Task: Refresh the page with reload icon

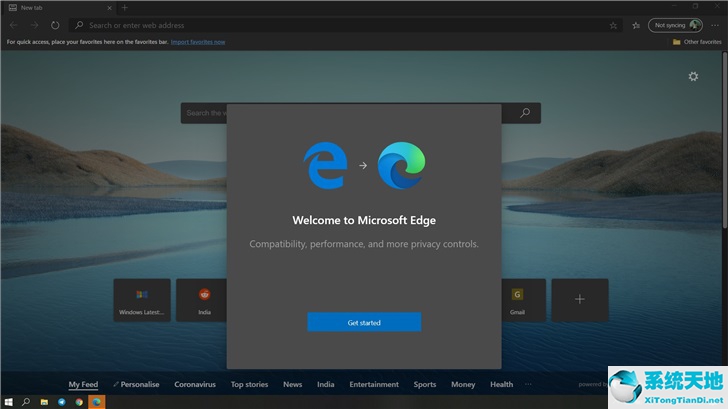Action: pyautogui.click(x=55, y=25)
